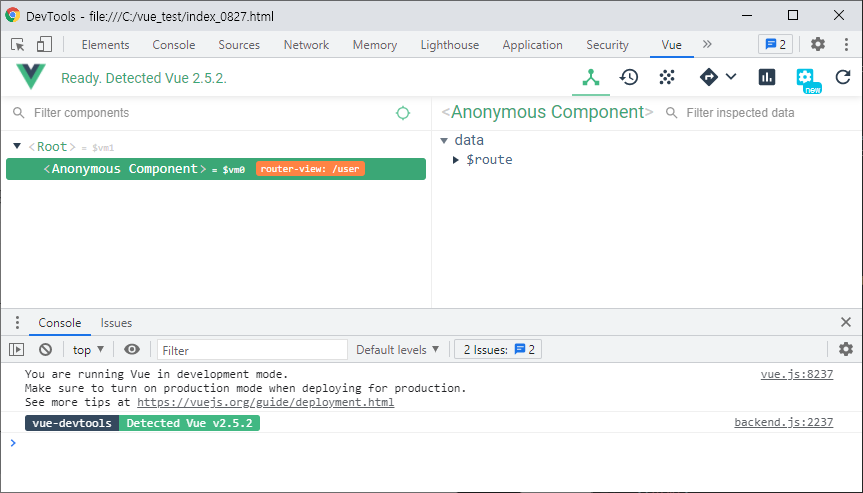
Task: Click the router-view: /user tag
Action: click(x=310, y=169)
